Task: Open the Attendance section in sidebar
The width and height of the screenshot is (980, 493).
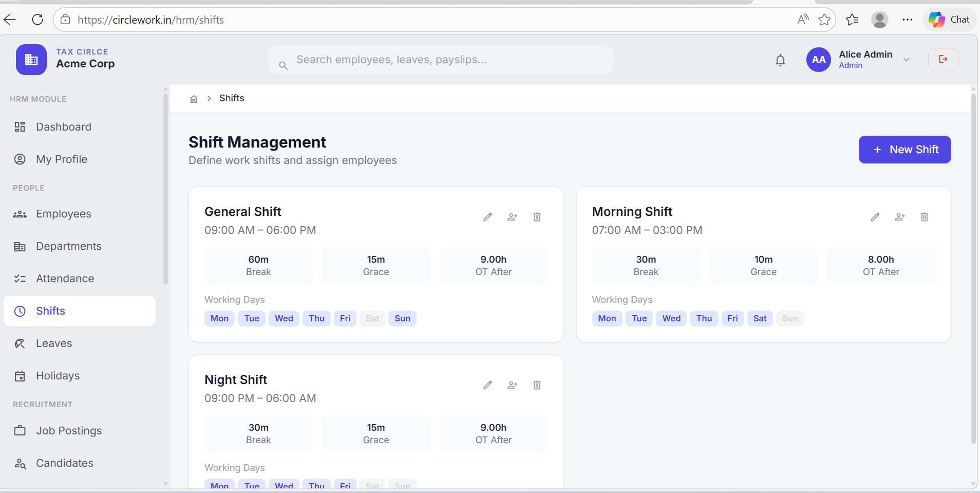Action: pos(64,278)
